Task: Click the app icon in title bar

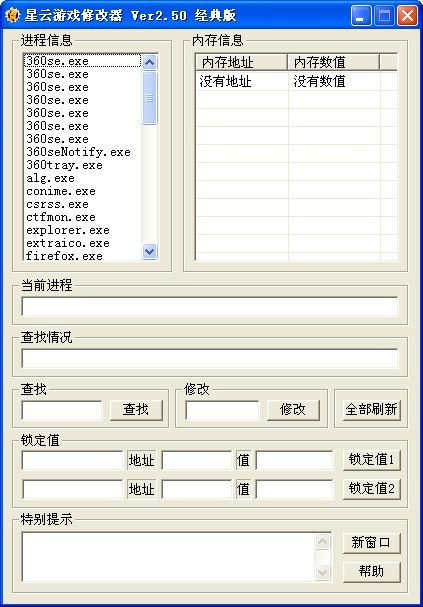Action: (12, 15)
